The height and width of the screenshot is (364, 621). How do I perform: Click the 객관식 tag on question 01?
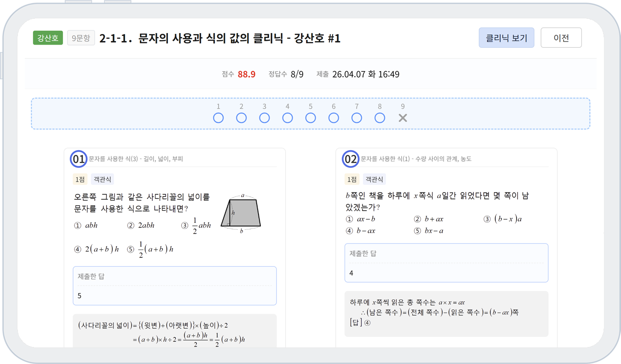point(102,179)
